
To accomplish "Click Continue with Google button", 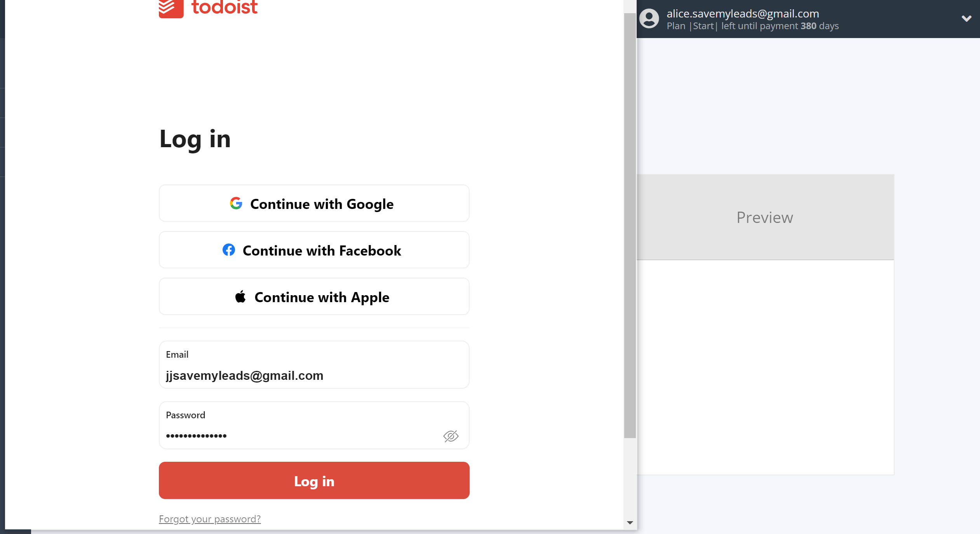I will 314,203.
